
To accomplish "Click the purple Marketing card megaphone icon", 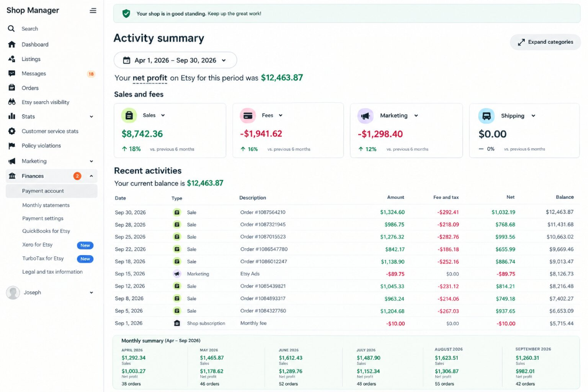I will click(365, 116).
